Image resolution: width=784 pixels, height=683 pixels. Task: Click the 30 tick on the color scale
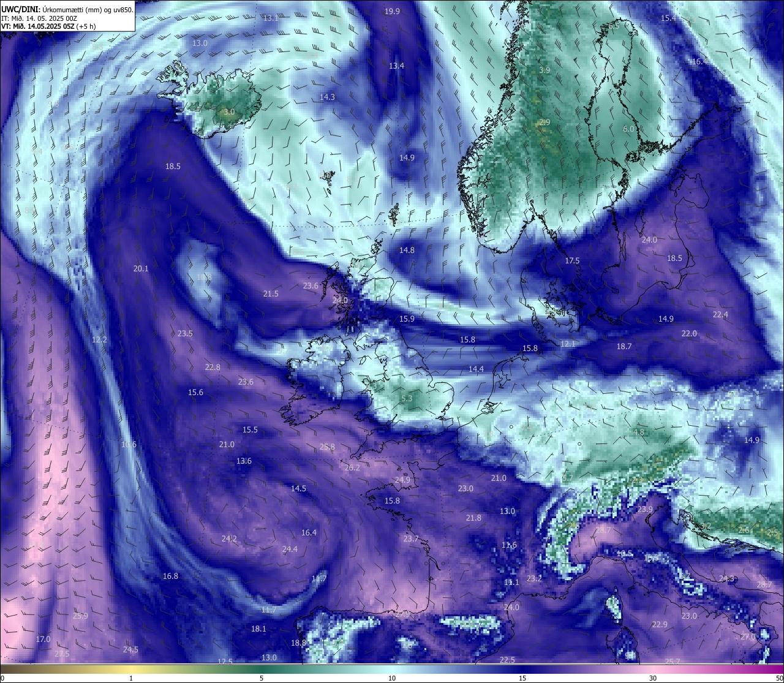click(653, 678)
